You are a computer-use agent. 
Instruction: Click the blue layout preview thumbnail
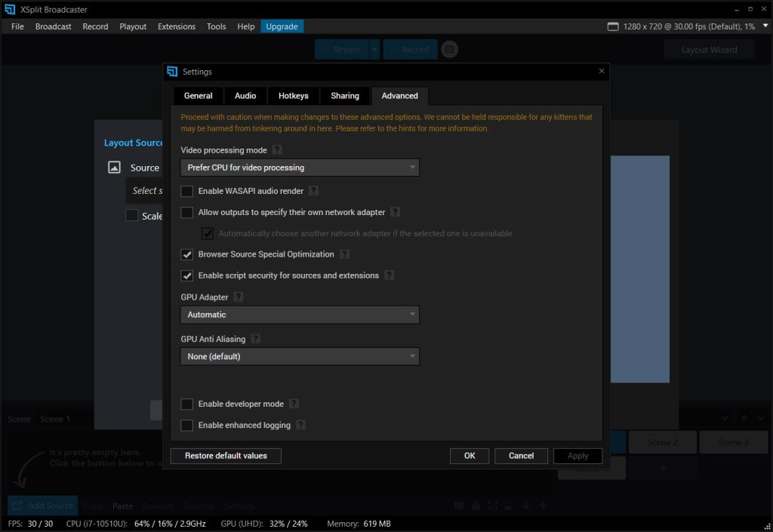pos(640,269)
